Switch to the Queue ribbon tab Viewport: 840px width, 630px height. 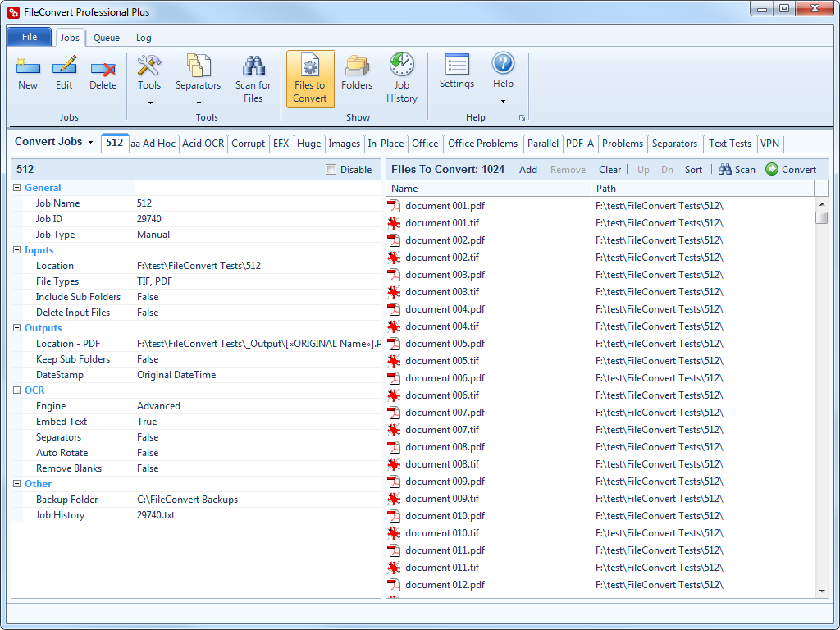(106, 38)
